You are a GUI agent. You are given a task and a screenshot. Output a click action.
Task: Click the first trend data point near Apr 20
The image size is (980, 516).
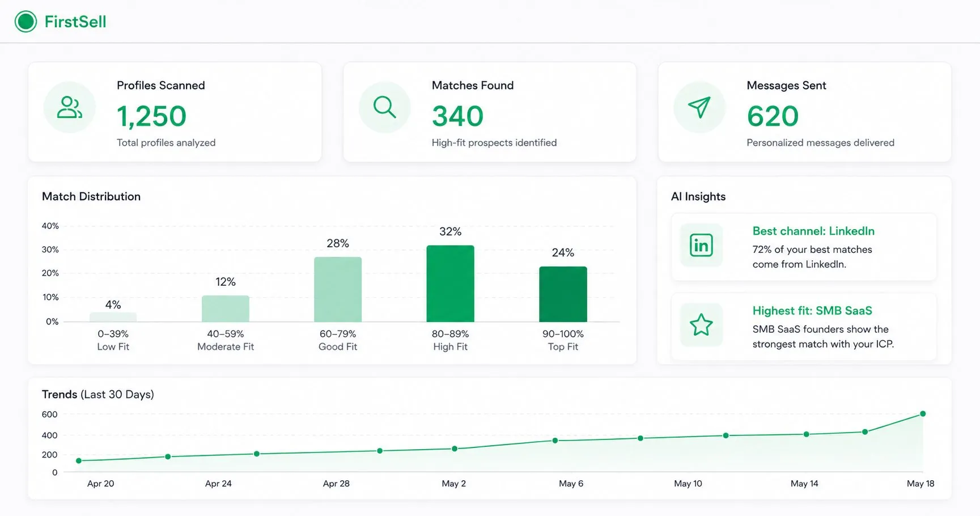point(79,461)
